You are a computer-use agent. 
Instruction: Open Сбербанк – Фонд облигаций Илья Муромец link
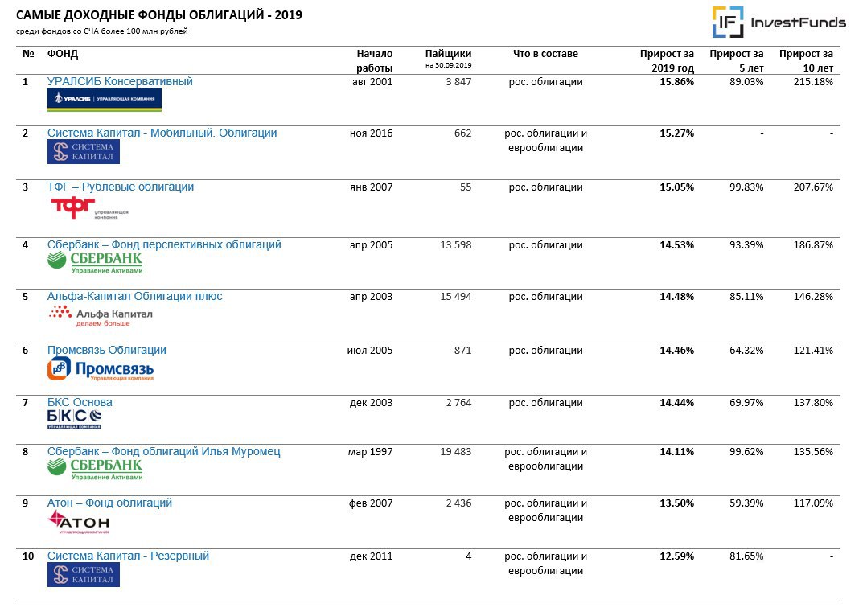tap(164, 451)
